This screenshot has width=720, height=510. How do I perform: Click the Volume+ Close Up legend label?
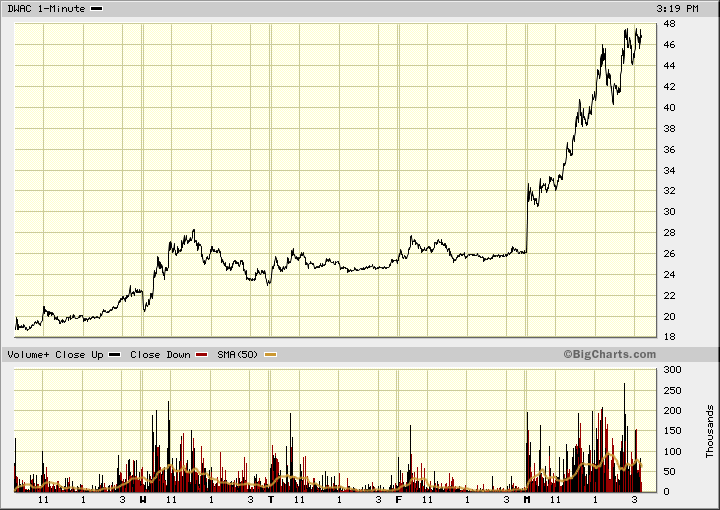click(x=55, y=355)
